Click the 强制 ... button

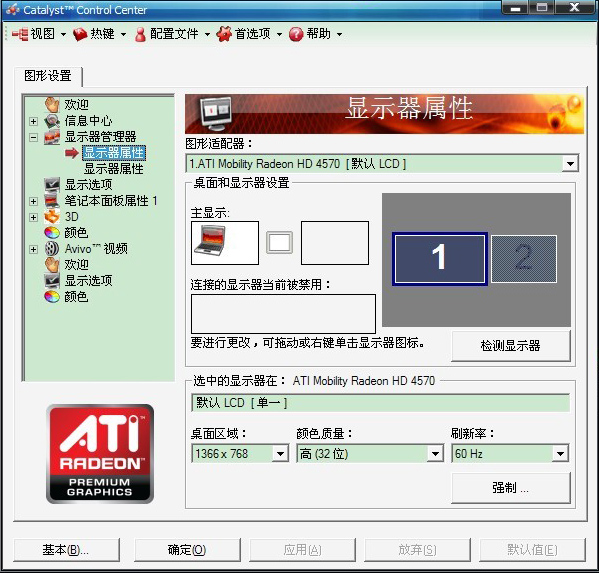(x=510, y=488)
